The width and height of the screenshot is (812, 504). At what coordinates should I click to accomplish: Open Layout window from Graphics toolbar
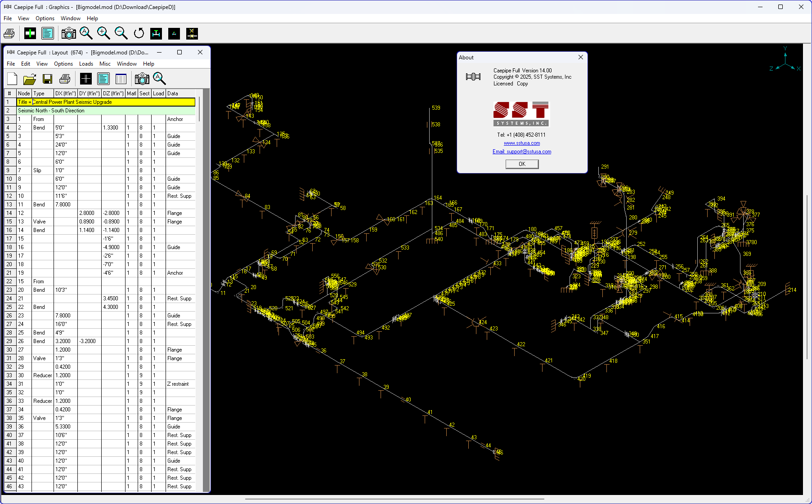pos(30,34)
